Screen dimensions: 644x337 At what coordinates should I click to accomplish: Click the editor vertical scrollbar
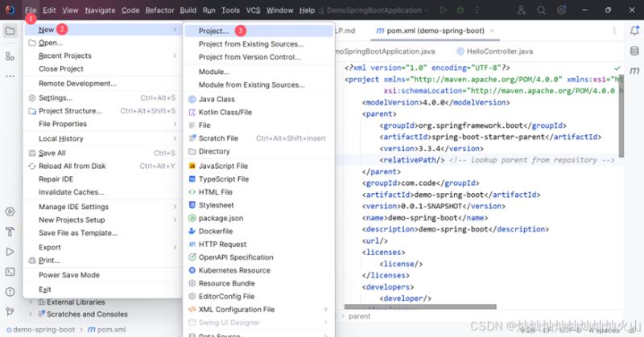click(621, 115)
